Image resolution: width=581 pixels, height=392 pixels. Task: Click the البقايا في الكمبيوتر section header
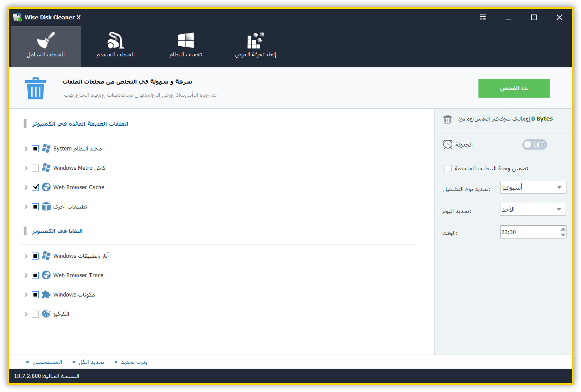pos(57,231)
